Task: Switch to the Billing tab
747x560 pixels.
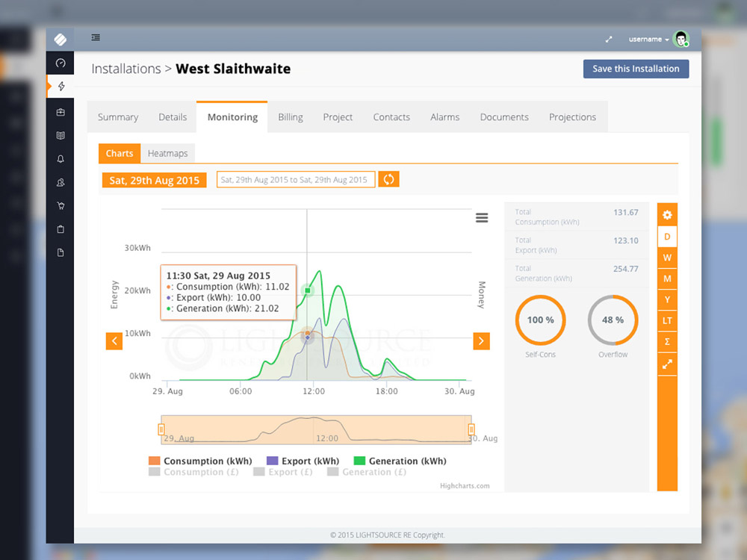Action: click(291, 117)
